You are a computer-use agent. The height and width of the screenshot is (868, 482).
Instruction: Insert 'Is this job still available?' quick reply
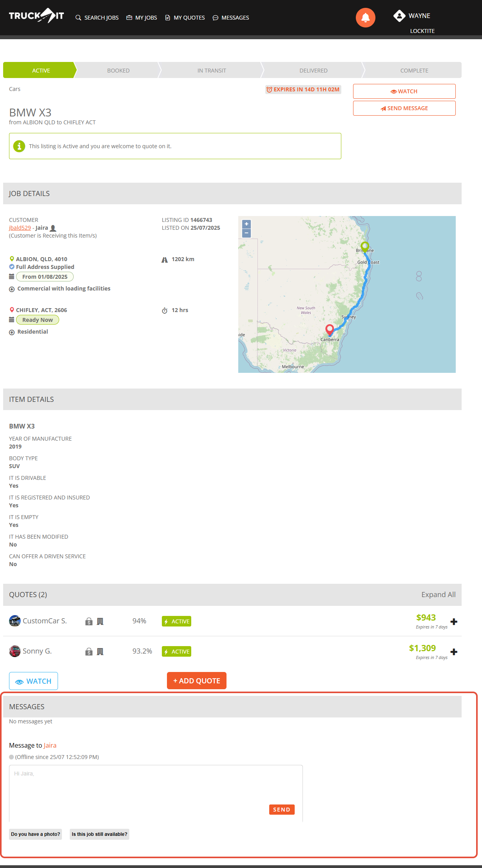pos(100,834)
